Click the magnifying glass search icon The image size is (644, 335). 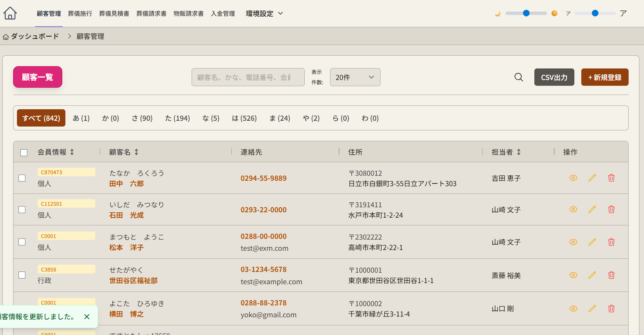pos(519,77)
